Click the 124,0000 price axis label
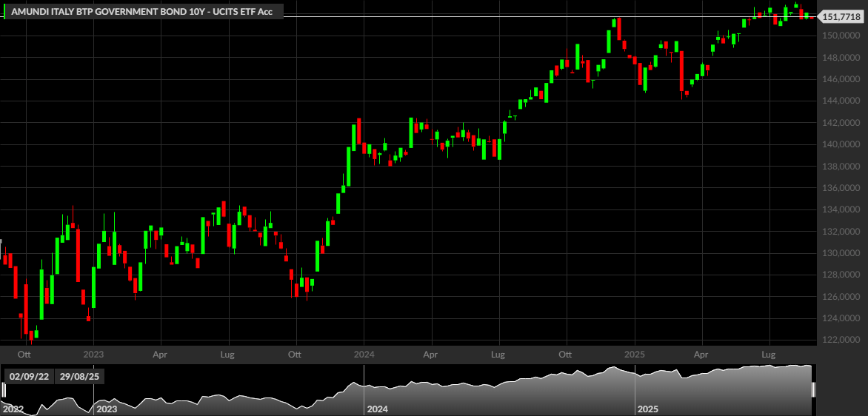868x416 pixels. click(x=841, y=318)
